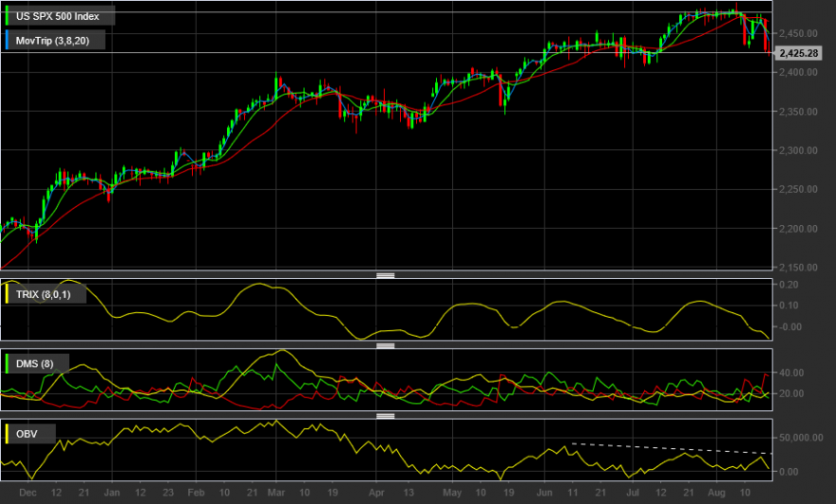Image resolution: width=836 pixels, height=504 pixels.
Task: Click the panel divider handle above TRIX
Action: (386, 275)
